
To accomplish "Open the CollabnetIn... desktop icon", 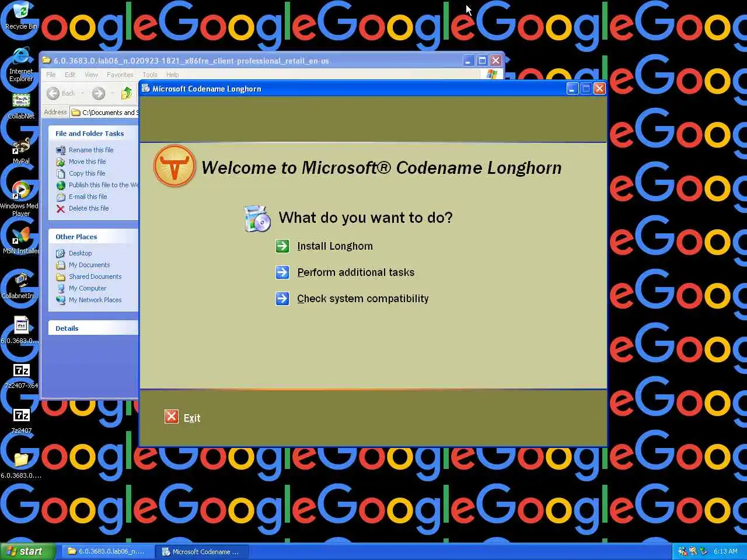I will tap(21, 286).
